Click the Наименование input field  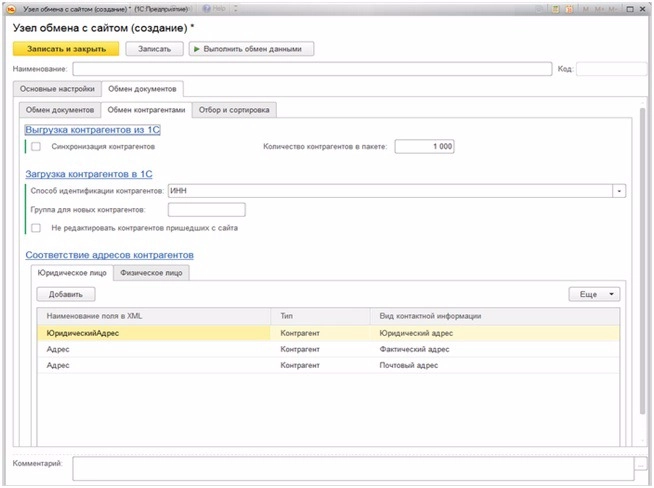(310, 69)
